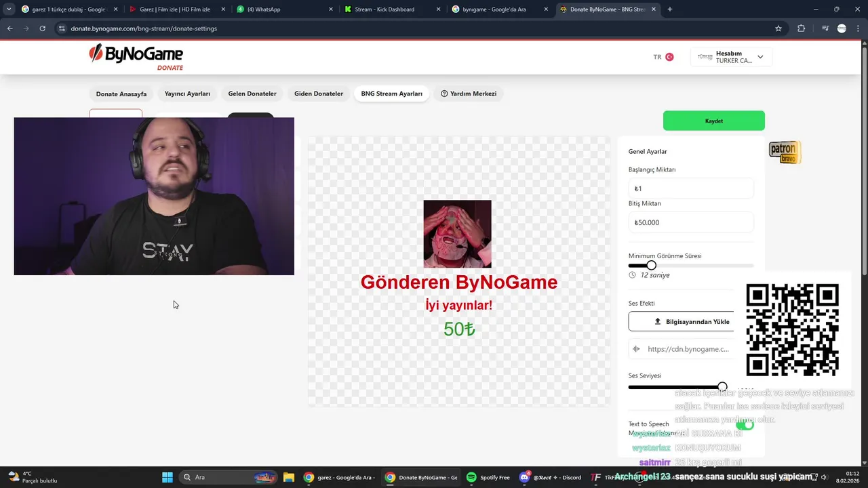Click the 50₺ amount in preview
This screenshot has width=868, height=488.
(459, 329)
